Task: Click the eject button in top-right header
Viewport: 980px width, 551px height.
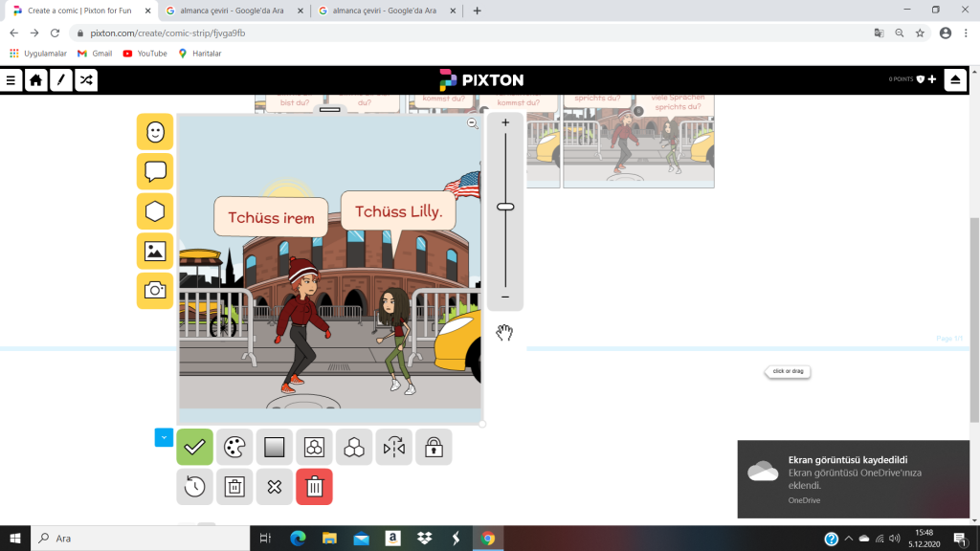Action: (x=955, y=80)
